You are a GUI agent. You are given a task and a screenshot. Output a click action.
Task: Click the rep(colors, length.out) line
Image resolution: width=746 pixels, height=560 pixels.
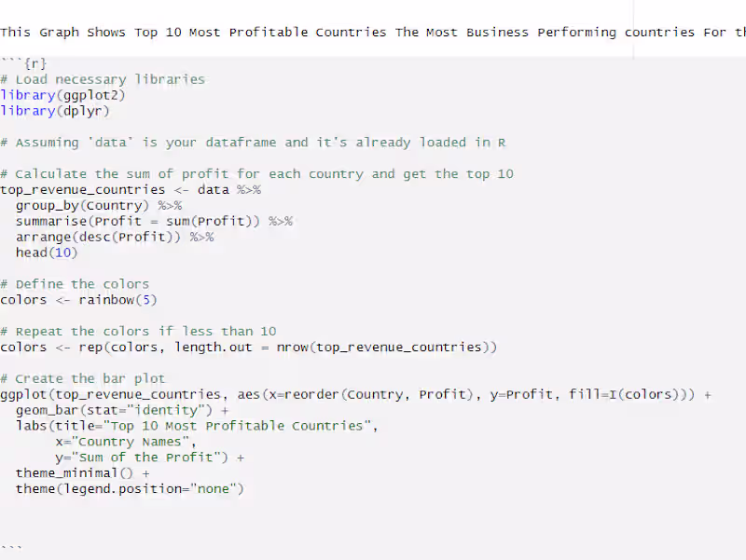point(248,348)
